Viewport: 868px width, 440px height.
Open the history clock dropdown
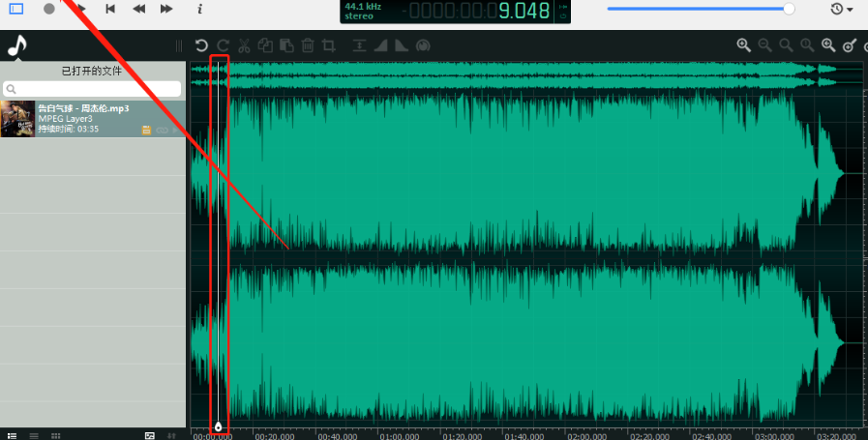coord(841,9)
